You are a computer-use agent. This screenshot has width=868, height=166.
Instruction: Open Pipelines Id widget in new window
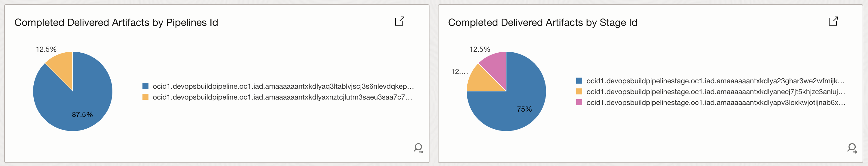(x=399, y=22)
